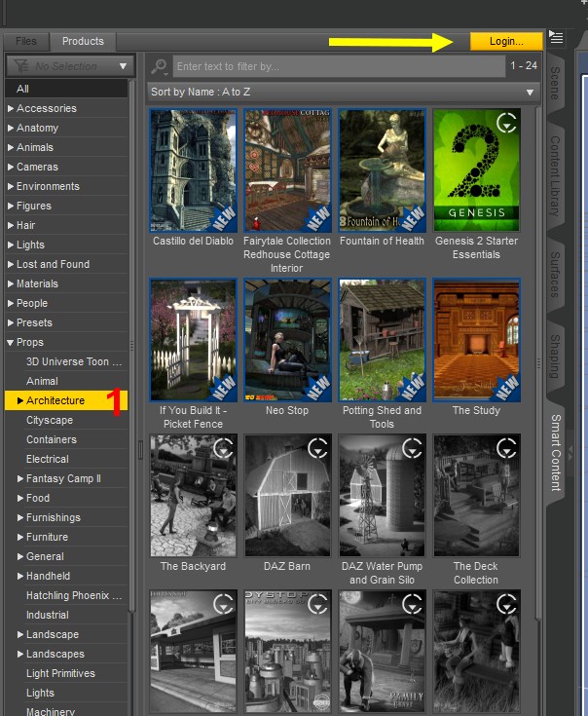The width and height of the screenshot is (588, 716).
Task: Open Castillo del Diablo product thumbnail
Action: (193, 170)
